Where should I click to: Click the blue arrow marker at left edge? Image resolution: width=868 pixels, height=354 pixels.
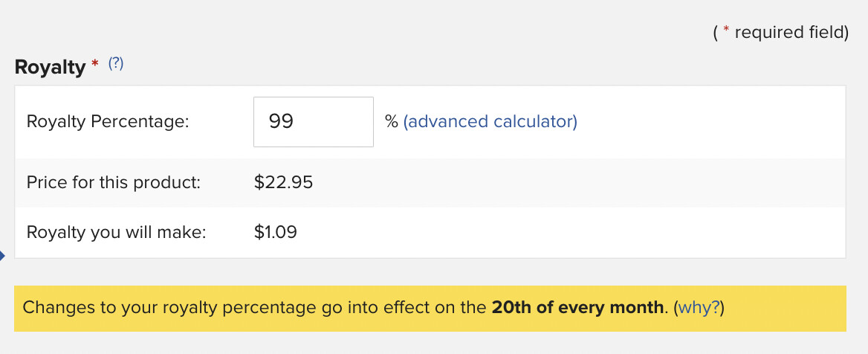(x=2, y=255)
